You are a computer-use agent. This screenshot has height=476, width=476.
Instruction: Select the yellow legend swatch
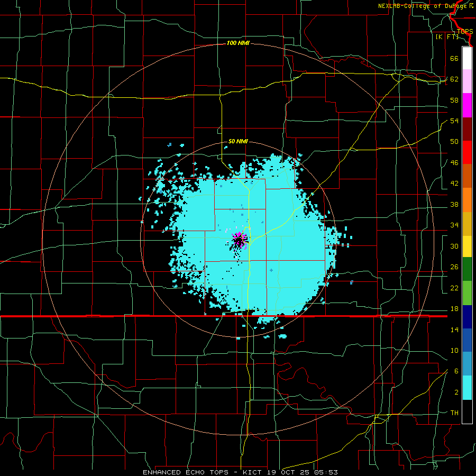click(x=467, y=246)
